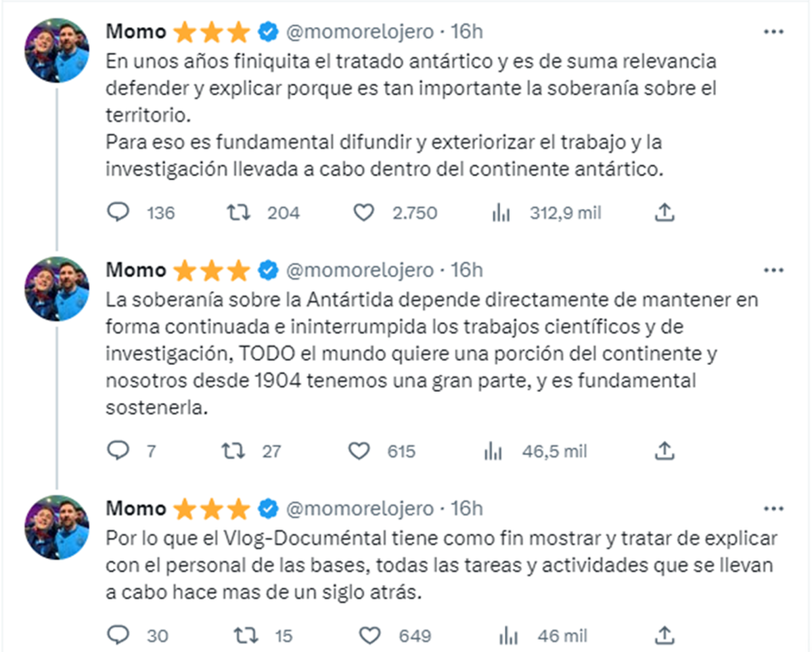This screenshot has width=812, height=652.
Task: Reply to the tweet with 7 comments
Action: (118, 451)
